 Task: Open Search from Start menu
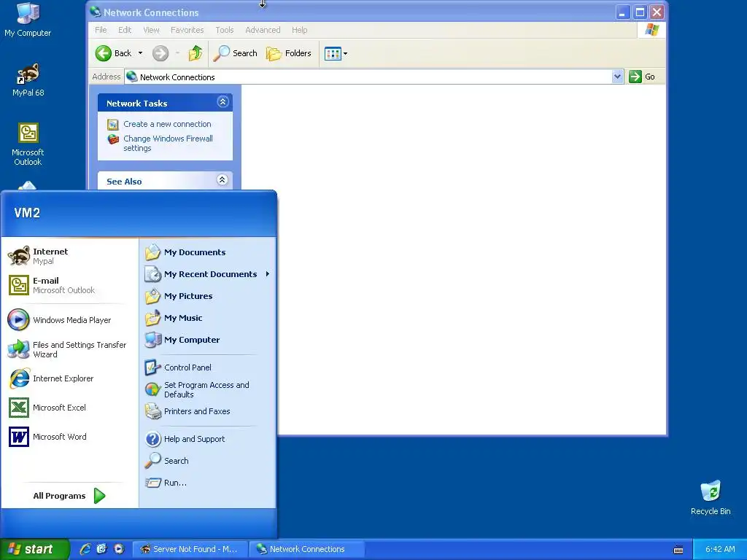click(x=207, y=461)
